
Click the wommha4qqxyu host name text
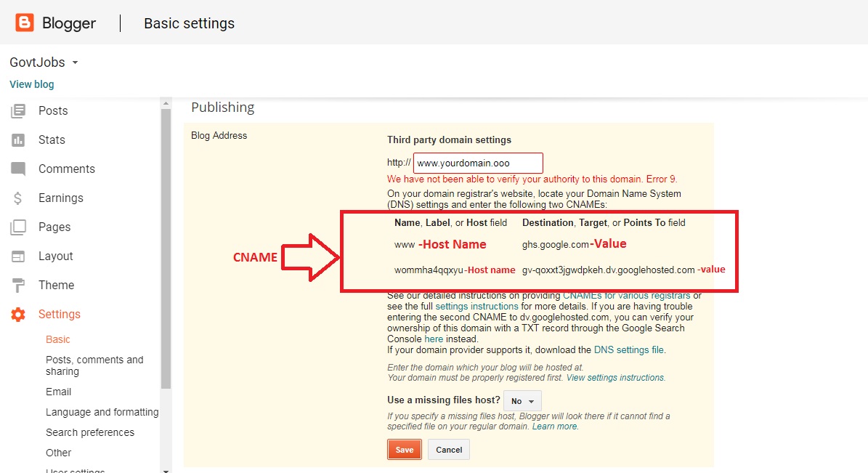[429, 270]
